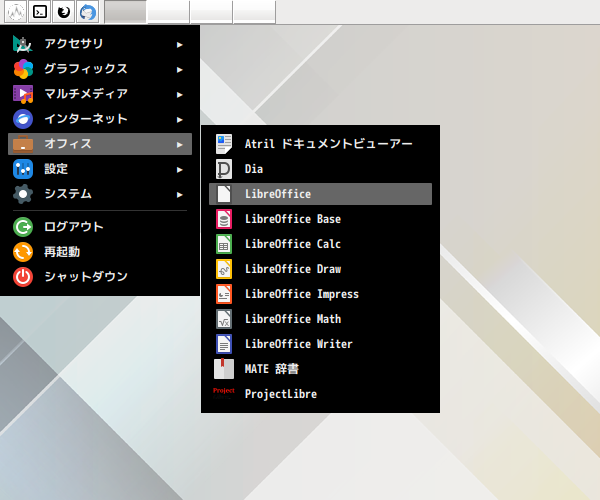The width and height of the screenshot is (600, 500).
Task: Click the 設定 sliders icon
Action: [x=23, y=169]
